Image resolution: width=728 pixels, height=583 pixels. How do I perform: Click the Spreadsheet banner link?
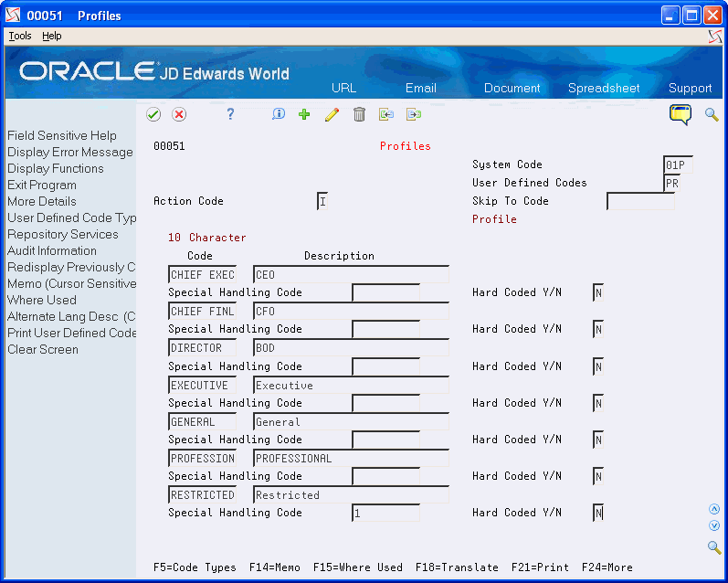click(x=604, y=88)
